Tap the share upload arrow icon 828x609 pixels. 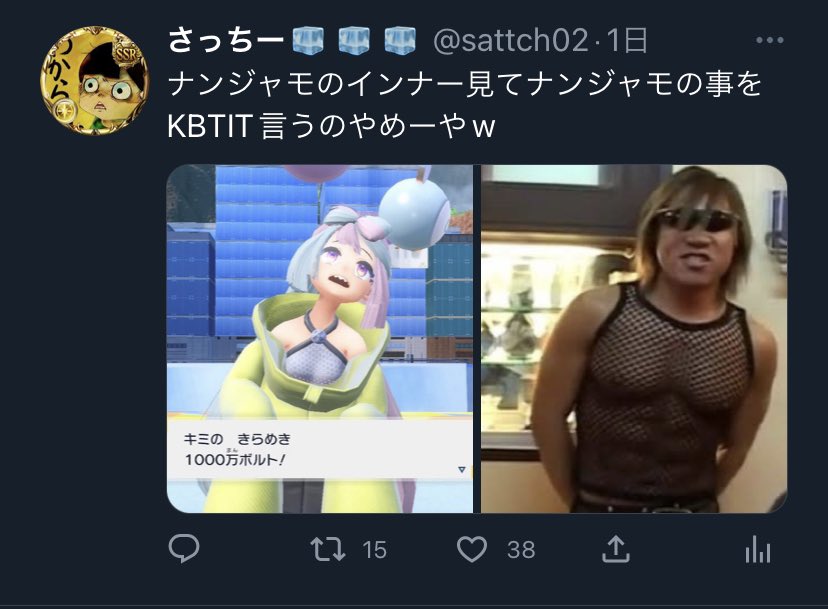[x=616, y=549]
